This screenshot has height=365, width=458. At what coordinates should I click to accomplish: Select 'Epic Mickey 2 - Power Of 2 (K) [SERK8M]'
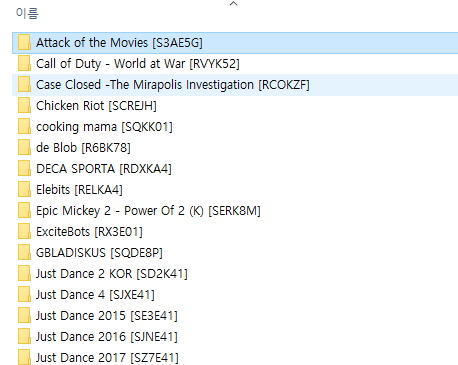click(148, 211)
